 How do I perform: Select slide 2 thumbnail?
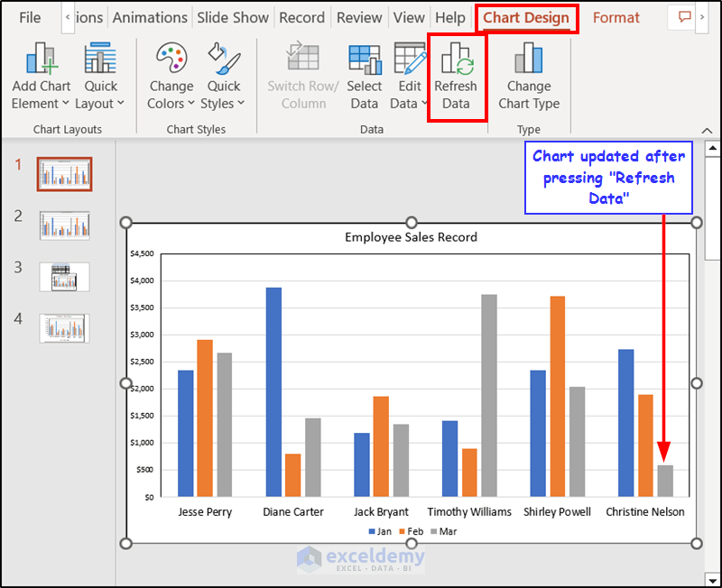[64, 225]
